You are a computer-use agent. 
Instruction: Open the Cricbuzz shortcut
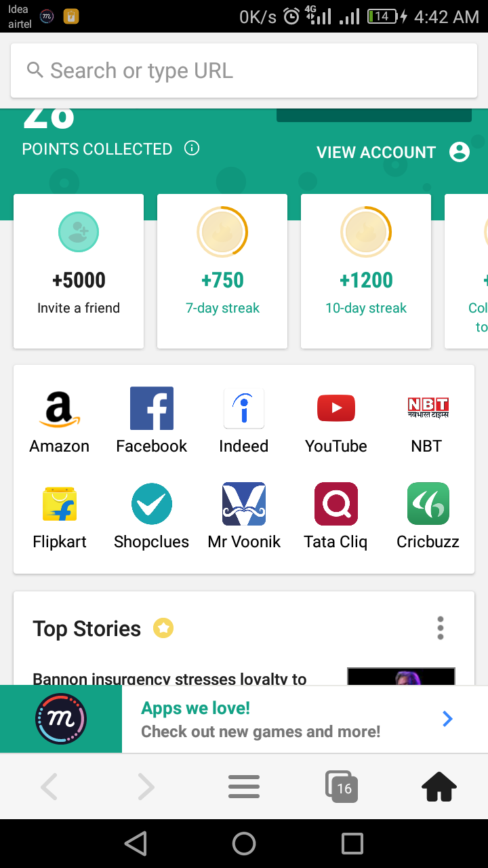428,505
